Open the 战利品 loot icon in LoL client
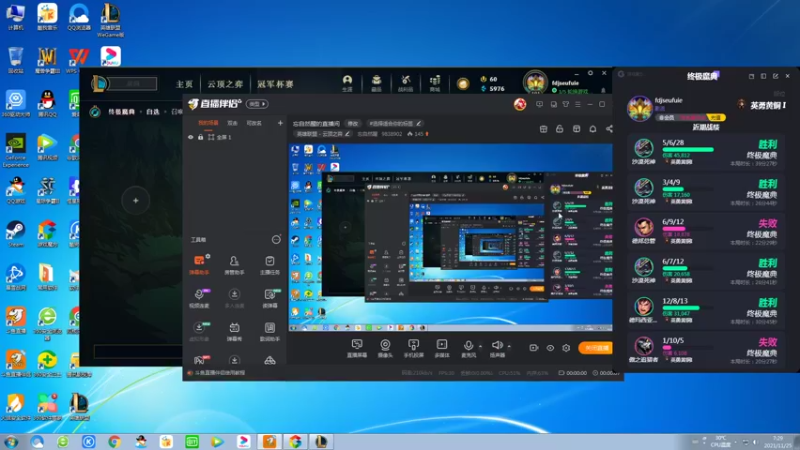The height and width of the screenshot is (450, 800). point(406,83)
